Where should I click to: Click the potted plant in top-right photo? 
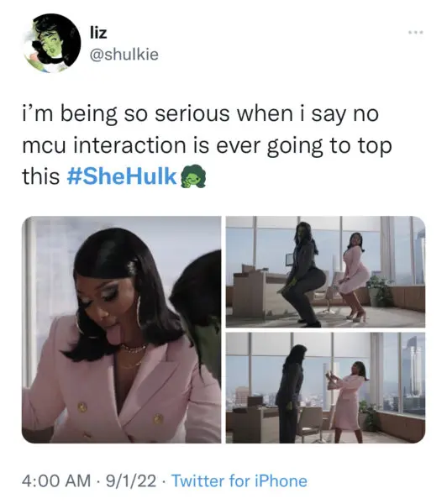[x=379, y=290]
